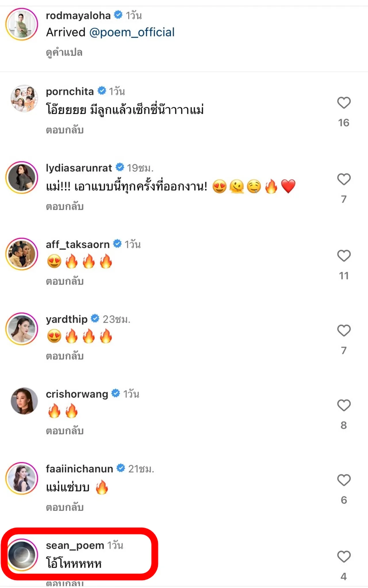The height and width of the screenshot is (588, 368).
Task: Tap heart icon on lydiasarunrat's comment
Action: (x=344, y=179)
